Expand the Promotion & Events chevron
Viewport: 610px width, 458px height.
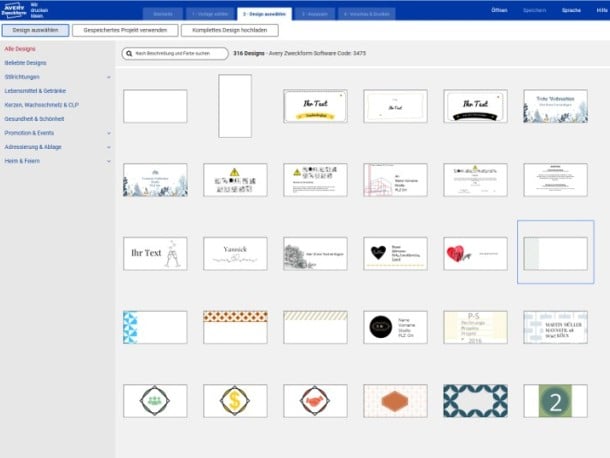click(x=109, y=133)
